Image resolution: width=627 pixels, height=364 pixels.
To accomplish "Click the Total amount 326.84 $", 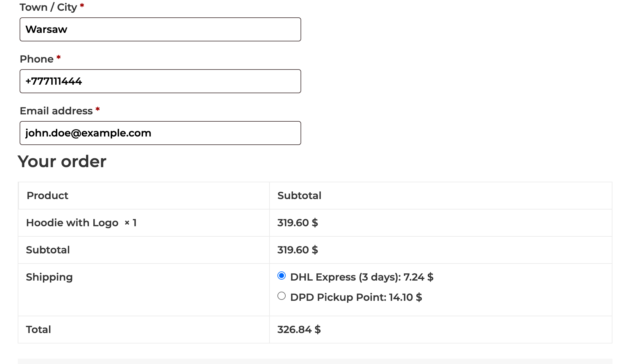I will pyautogui.click(x=299, y=330).
